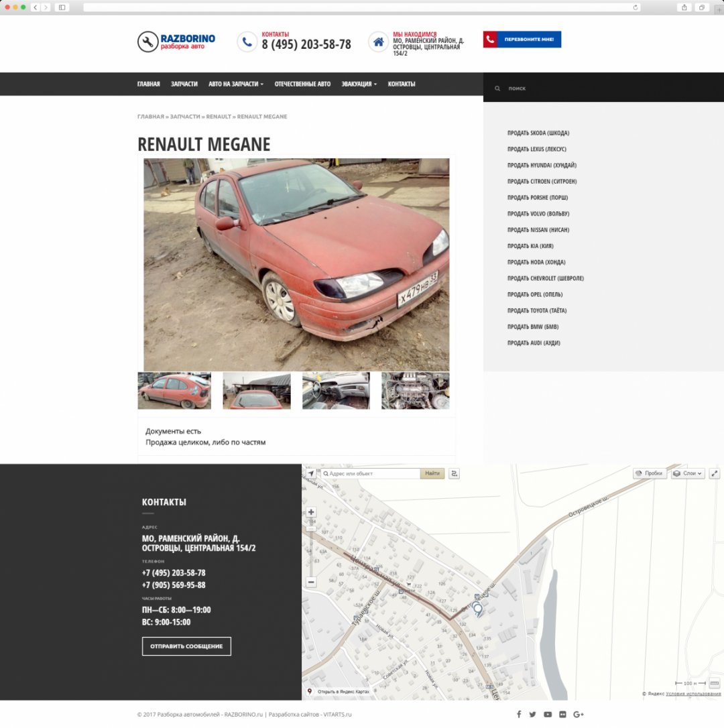Expand the map to fullscreen
This screenshot has height=728, width=724.
click(715, 473)
